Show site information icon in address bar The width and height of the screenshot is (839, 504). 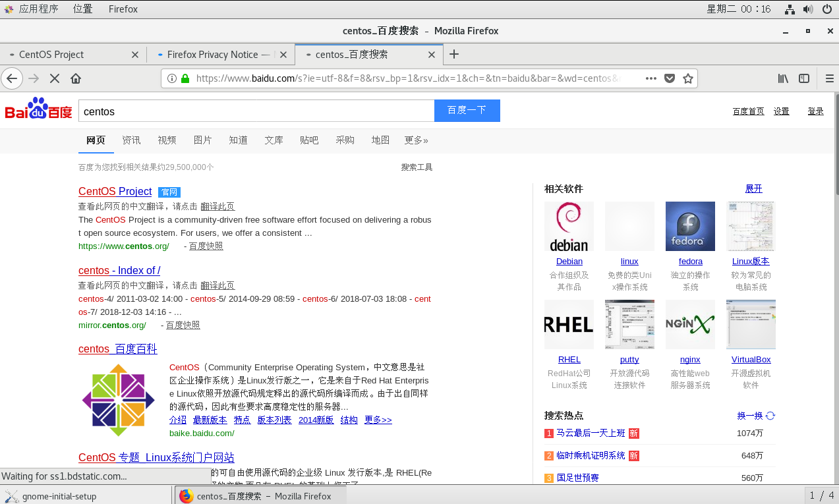172,78
